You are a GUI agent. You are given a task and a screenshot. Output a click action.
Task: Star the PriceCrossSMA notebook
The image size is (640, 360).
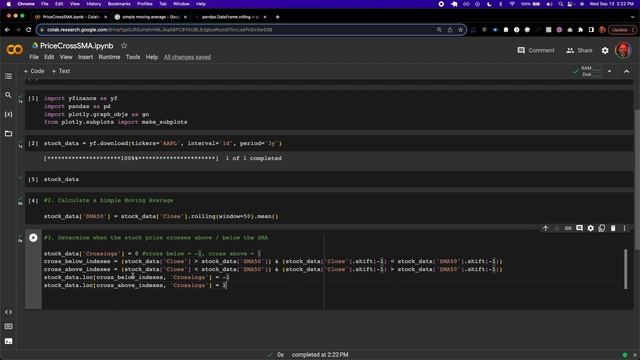click(124, 46)
